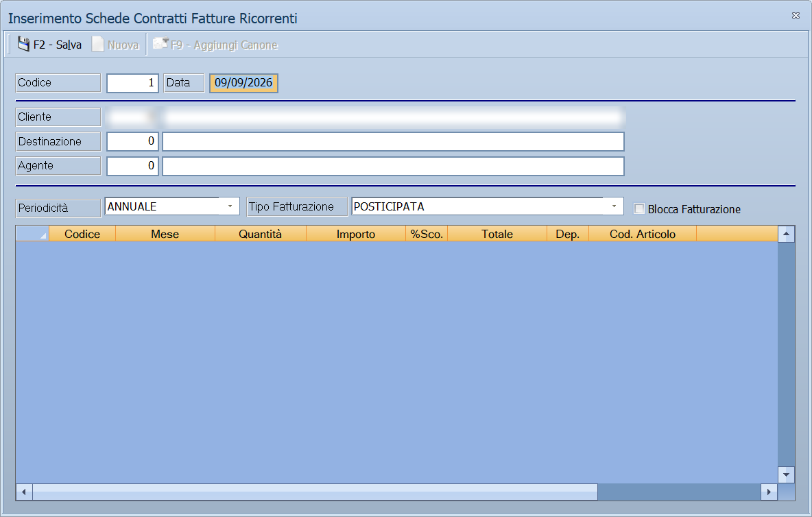The height and width of the screenshot is (517, 812).
Task: Click the Codice column header in grid
Action: click(82, 234)
